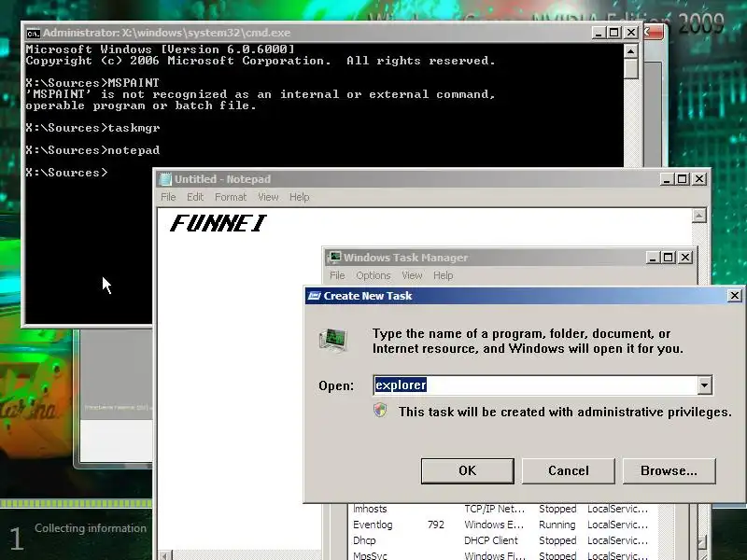This screenshot has height=560, width=747.
Task: Click TCP/IP Net... description cell
Action: (x=495, y=509)
